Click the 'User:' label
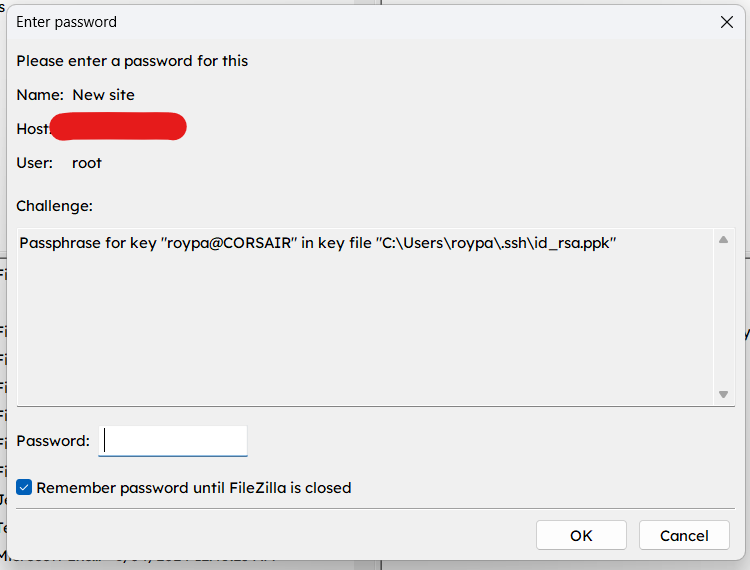 tap(35, 163)
